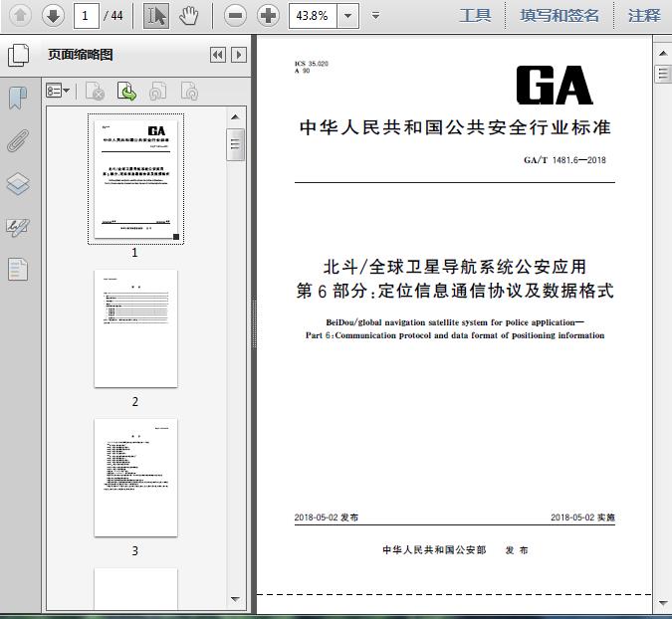Select the page 2 thumbnail
Screen dimensions: 672x619
point(135,328)
